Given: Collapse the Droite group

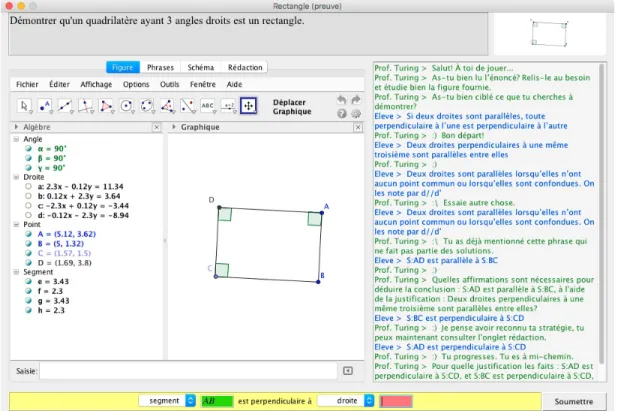Looking at the screenshot, I should tap(16, 177).
